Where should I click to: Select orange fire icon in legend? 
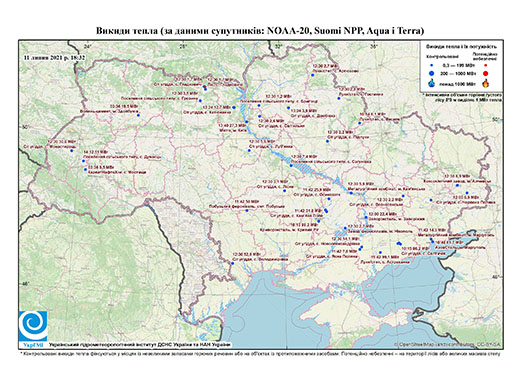pos(486,83)
